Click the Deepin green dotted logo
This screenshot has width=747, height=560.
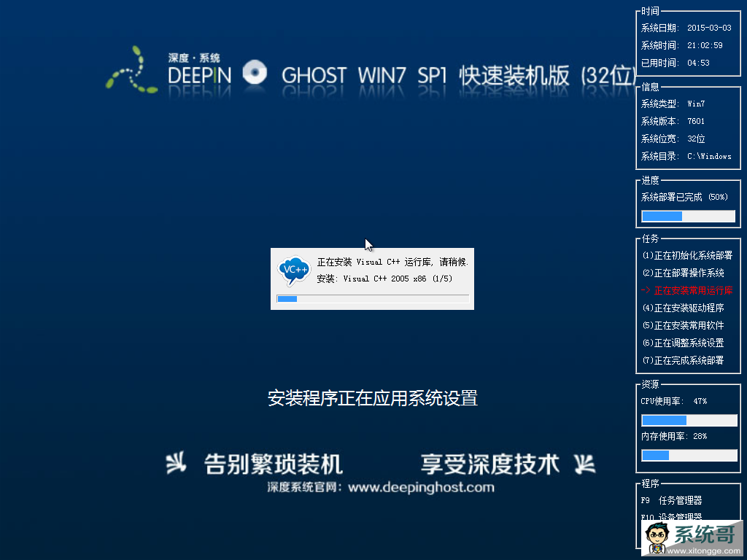click(x=131, y=70)
